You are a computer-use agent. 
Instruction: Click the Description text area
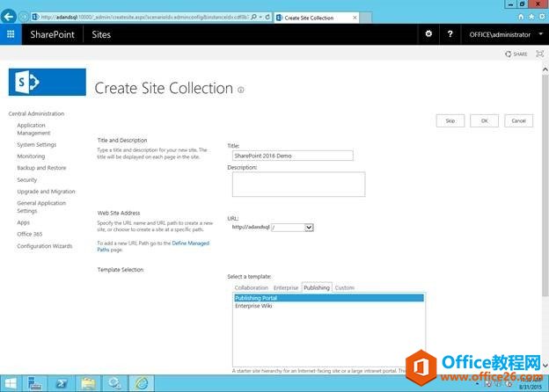tap(298, 185)
